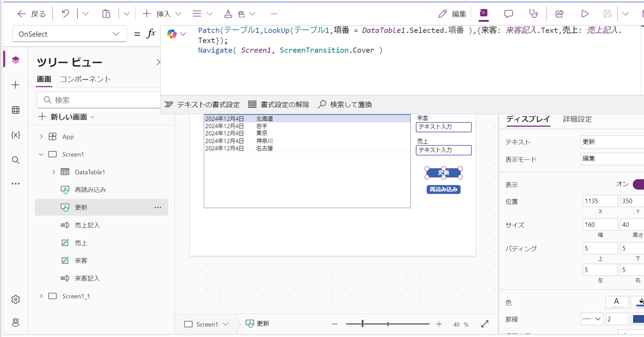The image size is (644, 337).
Task: Click the fit to window expand icon
Action: click(485, 324)
